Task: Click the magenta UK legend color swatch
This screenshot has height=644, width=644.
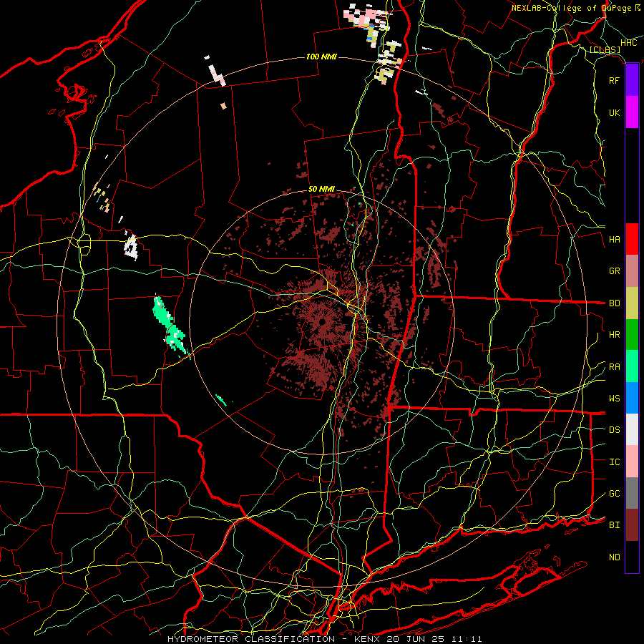Action: point(632,112)
